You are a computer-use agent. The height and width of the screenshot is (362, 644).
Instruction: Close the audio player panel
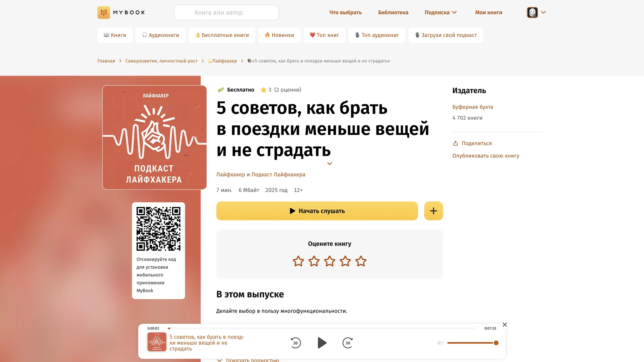(505, 324)
